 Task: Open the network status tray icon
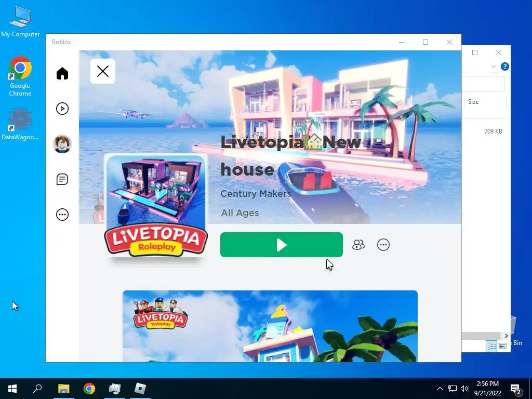(453, 389)
